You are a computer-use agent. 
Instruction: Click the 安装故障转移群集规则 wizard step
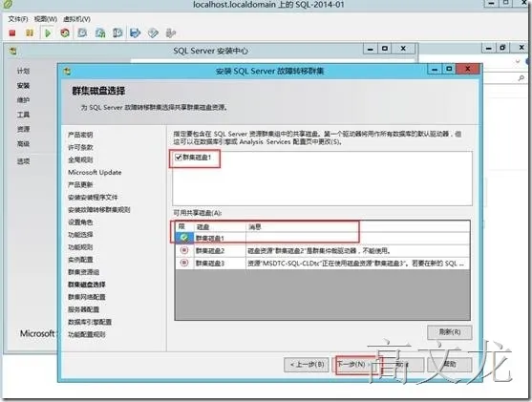click(99, 210)
